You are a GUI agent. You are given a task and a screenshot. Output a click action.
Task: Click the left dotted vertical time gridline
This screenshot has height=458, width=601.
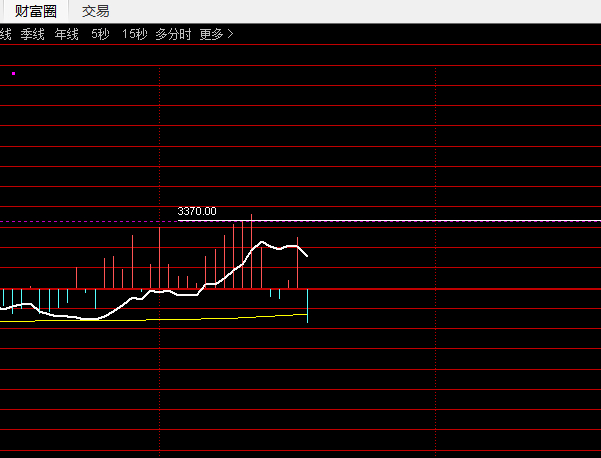pyautogui.click(x=159, y=261)
